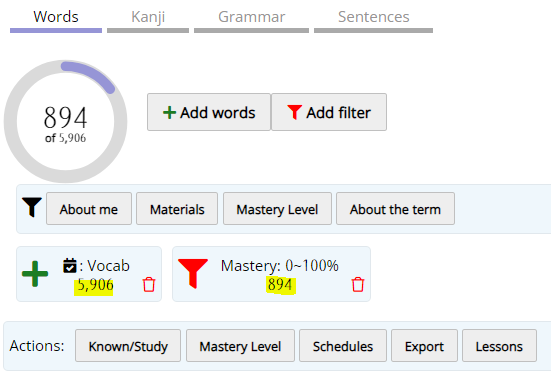Screen dimensions: 551x376
Task: Remove the Mastery filter with trash icon
Action: coord(358,284)
